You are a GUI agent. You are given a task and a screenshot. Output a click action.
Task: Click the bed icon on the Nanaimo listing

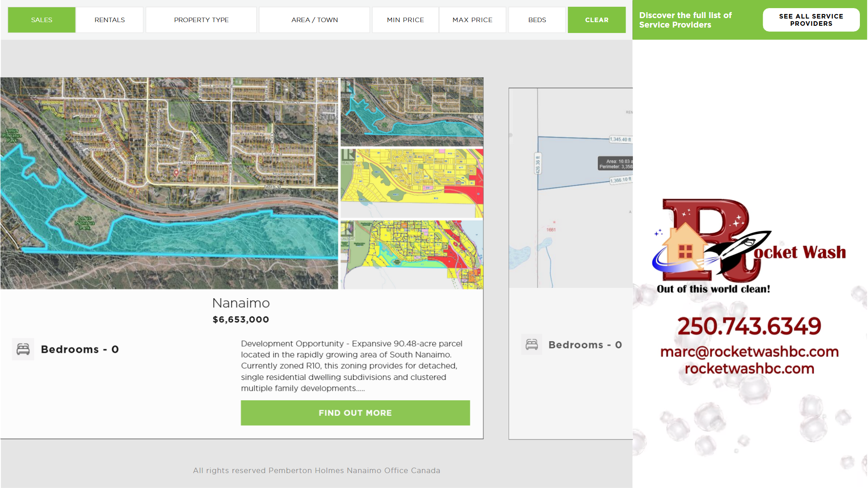(23, 349)
